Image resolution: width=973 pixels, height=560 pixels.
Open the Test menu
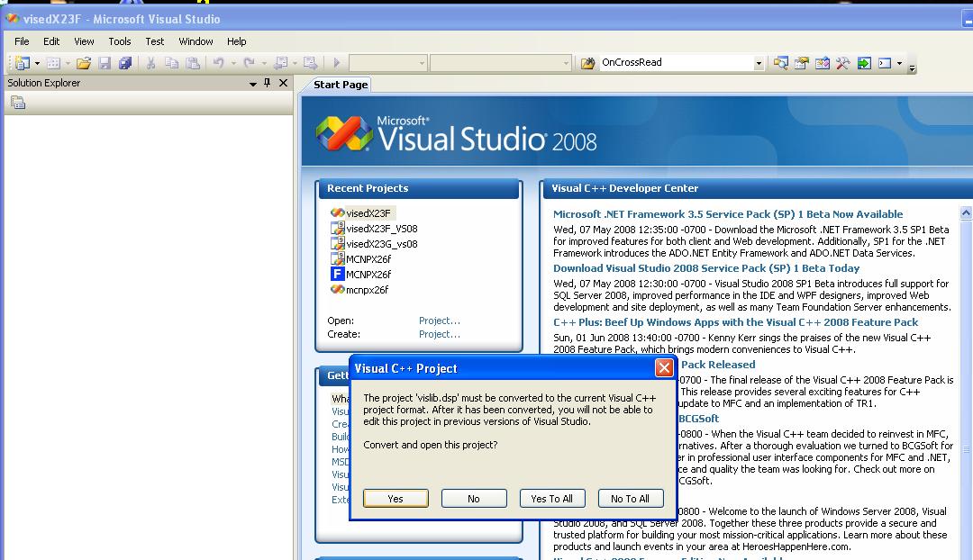pos(155,41)
